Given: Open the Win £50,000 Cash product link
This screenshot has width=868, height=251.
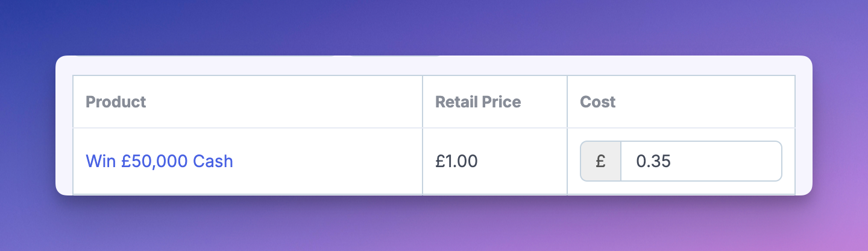Looking at the screenshot, I should pos(159,161).
